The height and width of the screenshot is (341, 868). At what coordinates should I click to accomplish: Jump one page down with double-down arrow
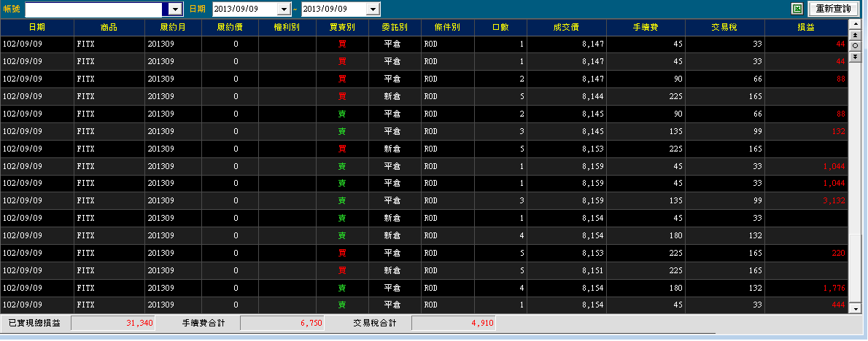click(x=855, y=56)
